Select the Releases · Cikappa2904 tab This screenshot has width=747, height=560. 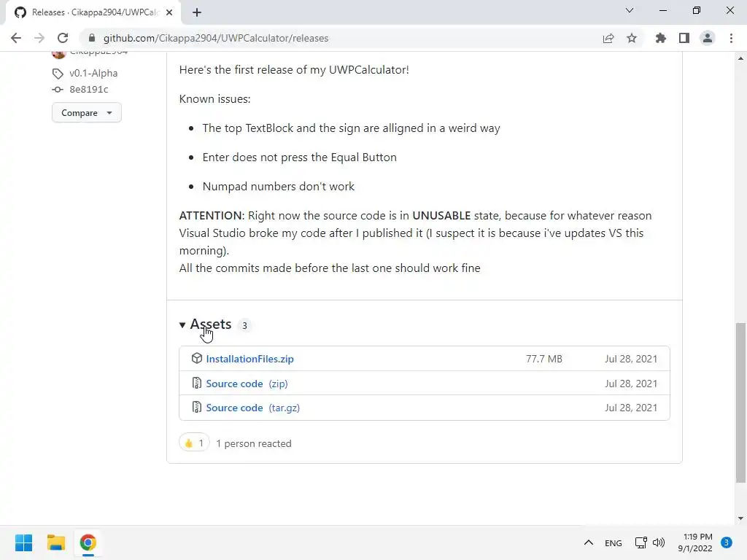coord(93,12)
